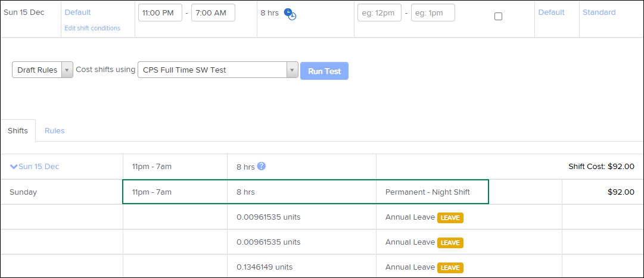This screenshot has width=644, height=278.
Task: Tick the checkbox in the Sun 15 Dec row
Action: click(498, 16)
